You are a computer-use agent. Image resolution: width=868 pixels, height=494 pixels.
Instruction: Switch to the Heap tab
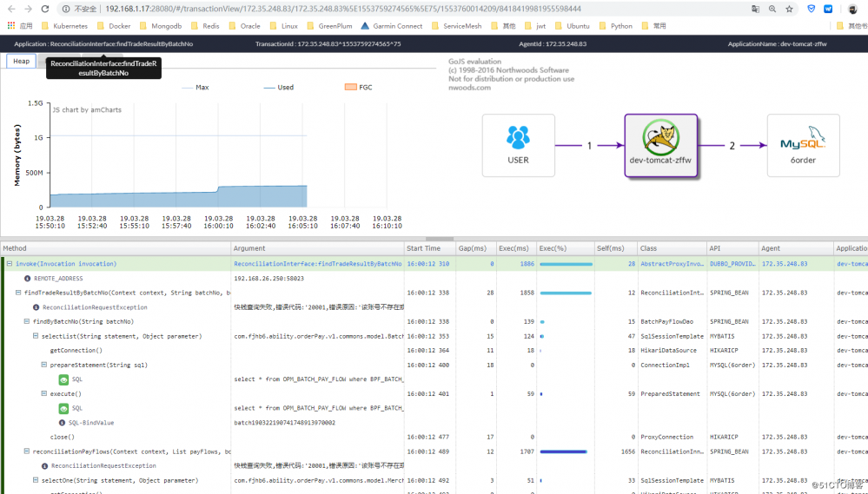[22, 61]
